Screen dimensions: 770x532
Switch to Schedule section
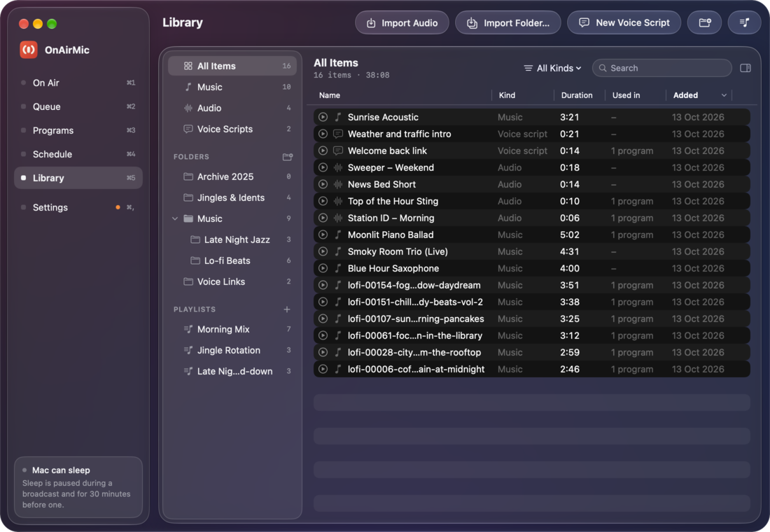click(x=78, y=154)
